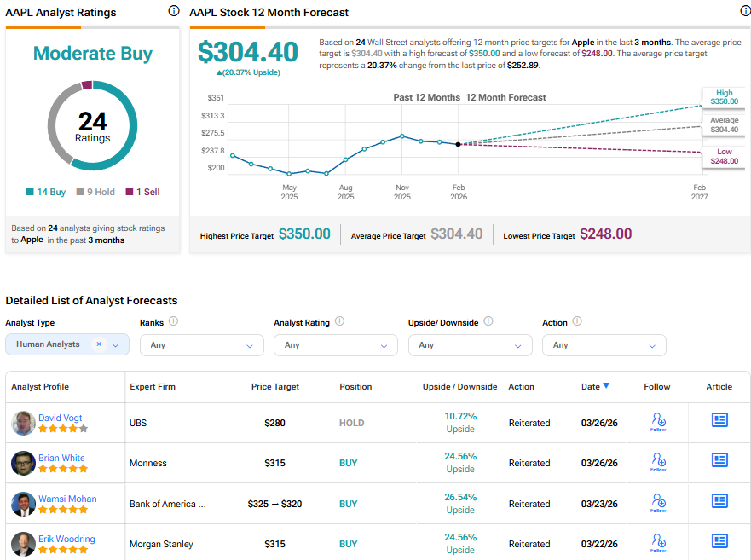This screenshot has height=560, width=751.
Task: Open David Vogt's analyst profile
Action: coord(61,418)
